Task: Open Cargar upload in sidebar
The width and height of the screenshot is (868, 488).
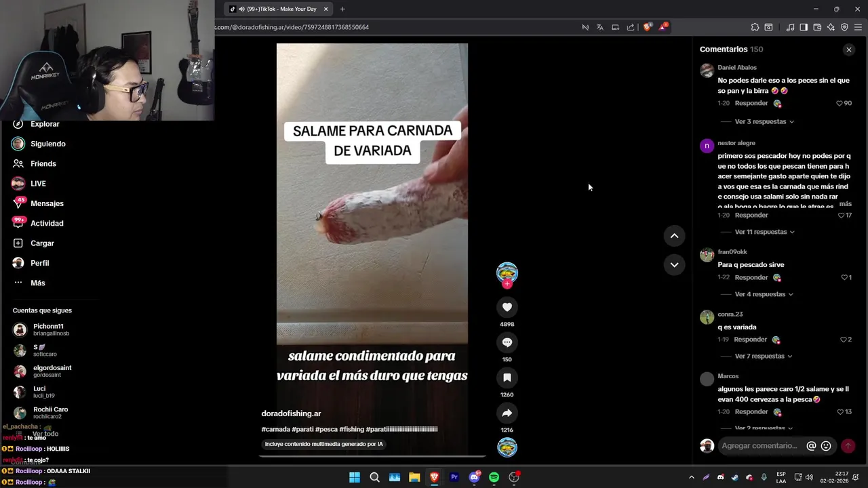Action: (x=42, y=243)
